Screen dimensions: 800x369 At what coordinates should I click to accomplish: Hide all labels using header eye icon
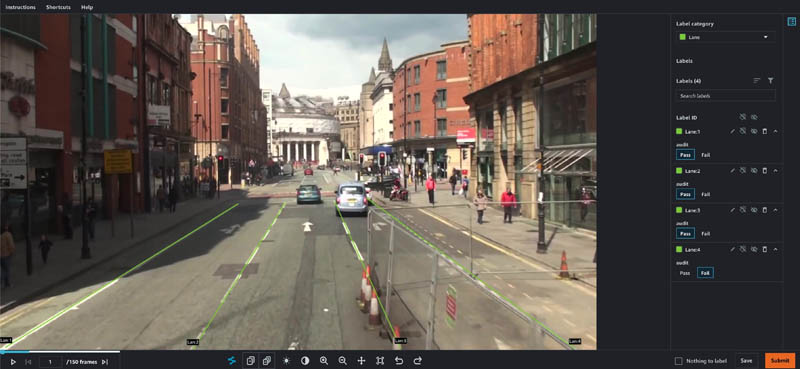(x=754, y=117)
